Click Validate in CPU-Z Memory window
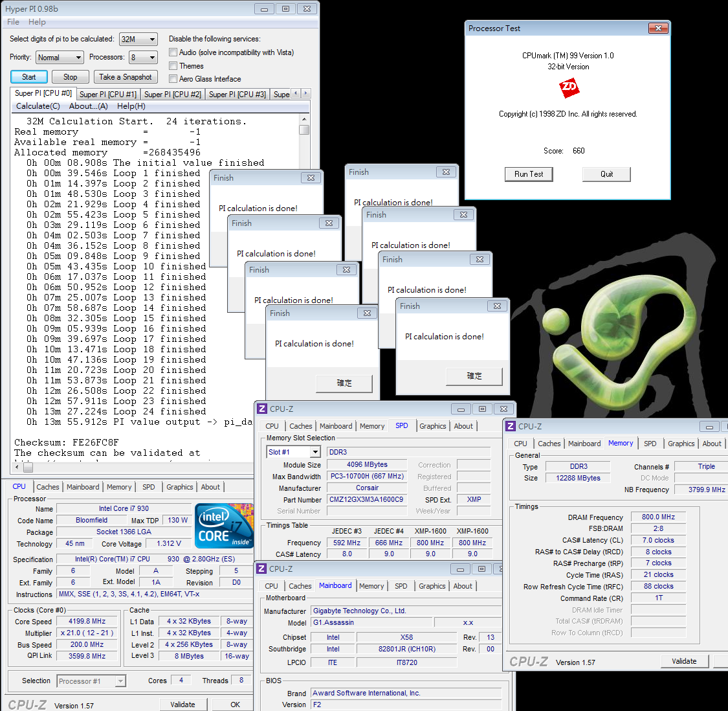 click(685, 661)
